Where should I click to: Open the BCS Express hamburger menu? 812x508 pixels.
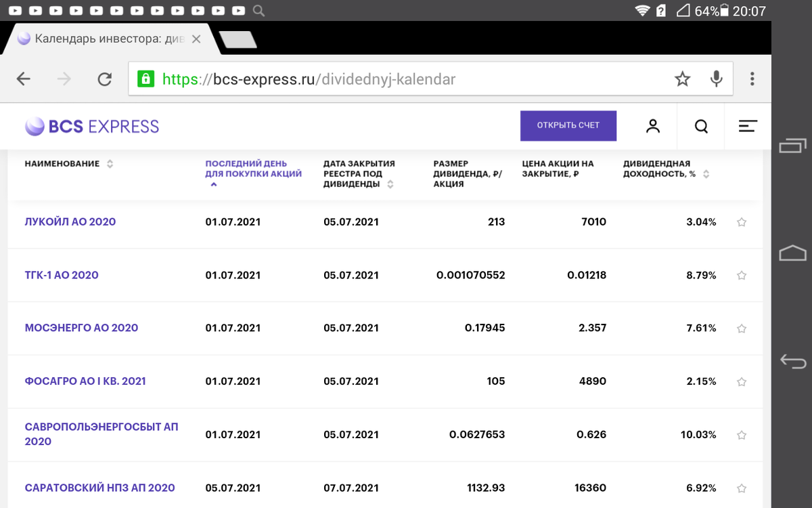pyautogui.click(x=748, y=126)
